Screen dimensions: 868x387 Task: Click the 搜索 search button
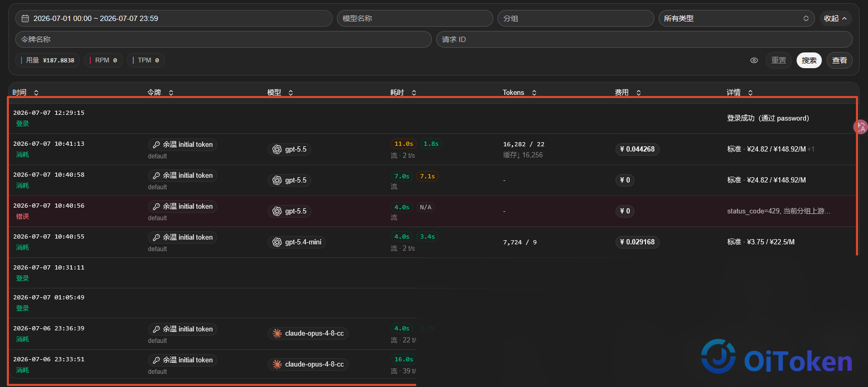pos(809,60)
